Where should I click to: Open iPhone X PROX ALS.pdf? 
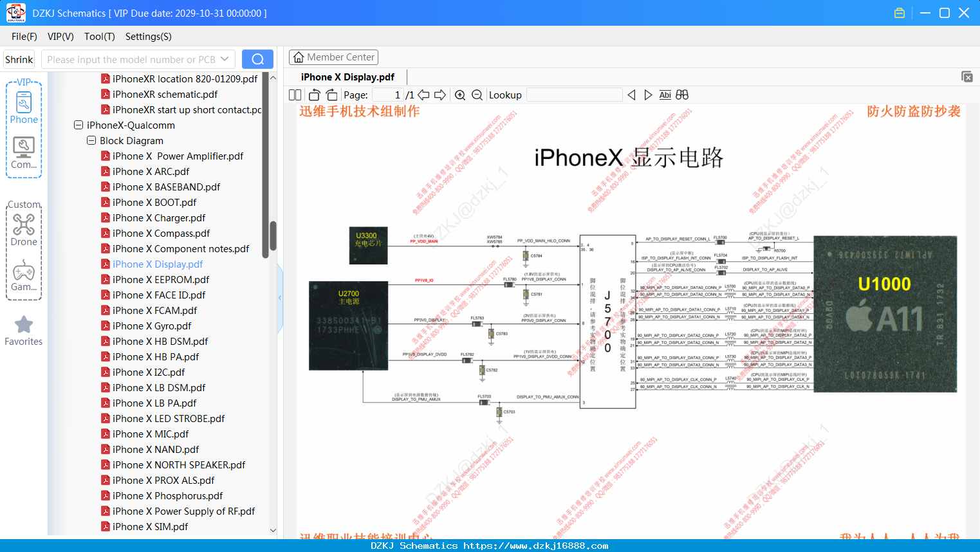tap(163, 480)
